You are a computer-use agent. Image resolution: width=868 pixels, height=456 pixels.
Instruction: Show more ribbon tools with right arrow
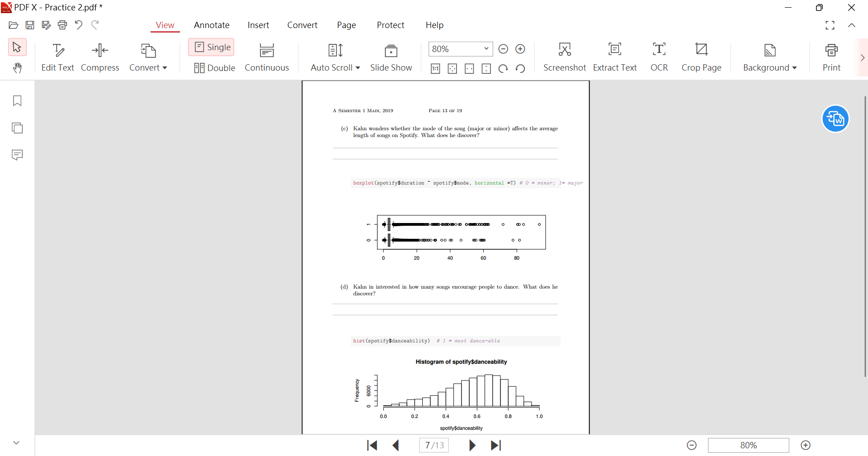[x=862, y=57]
